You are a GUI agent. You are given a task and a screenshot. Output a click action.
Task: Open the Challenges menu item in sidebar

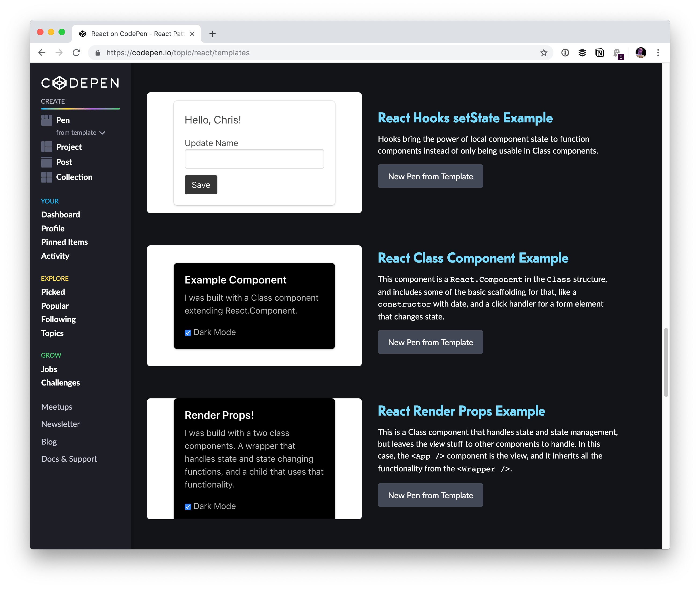[x=60, y=382]
